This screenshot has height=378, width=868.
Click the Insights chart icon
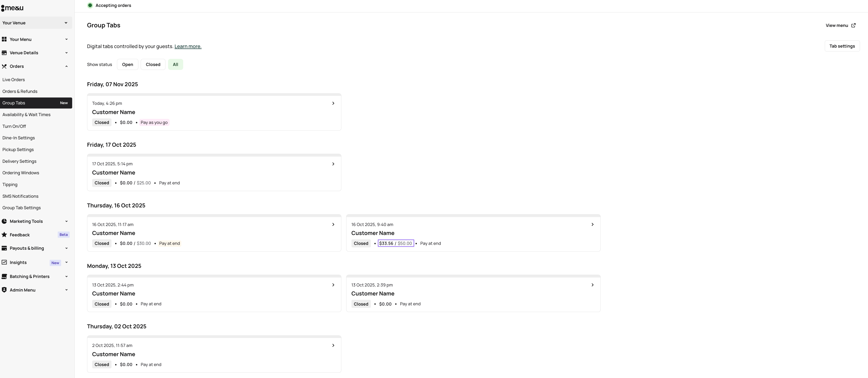pyautogui.click(x=4, y=262)
